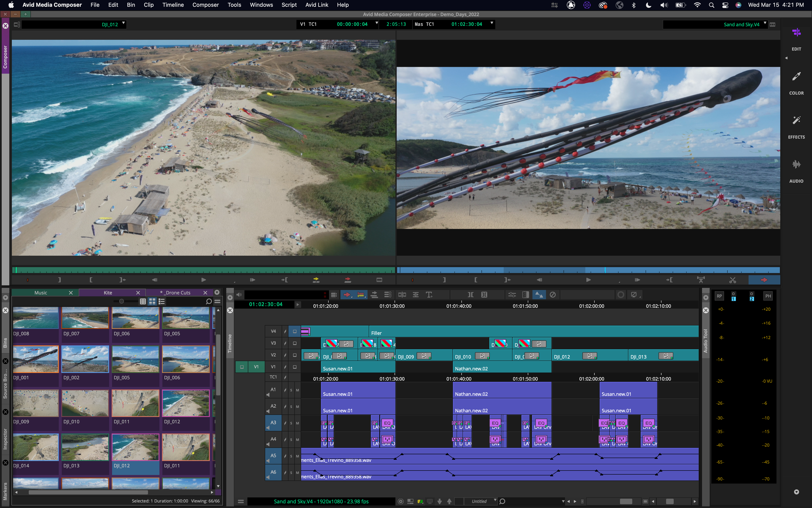Select the A5 record track

(x=273, y=456)
